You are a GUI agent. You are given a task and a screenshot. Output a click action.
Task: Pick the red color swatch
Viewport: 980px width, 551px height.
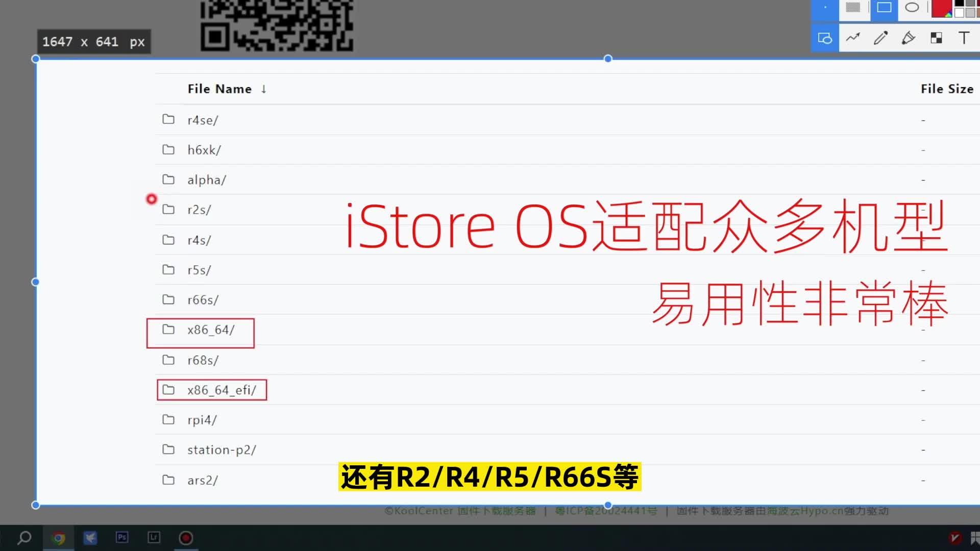coord(942,8)
